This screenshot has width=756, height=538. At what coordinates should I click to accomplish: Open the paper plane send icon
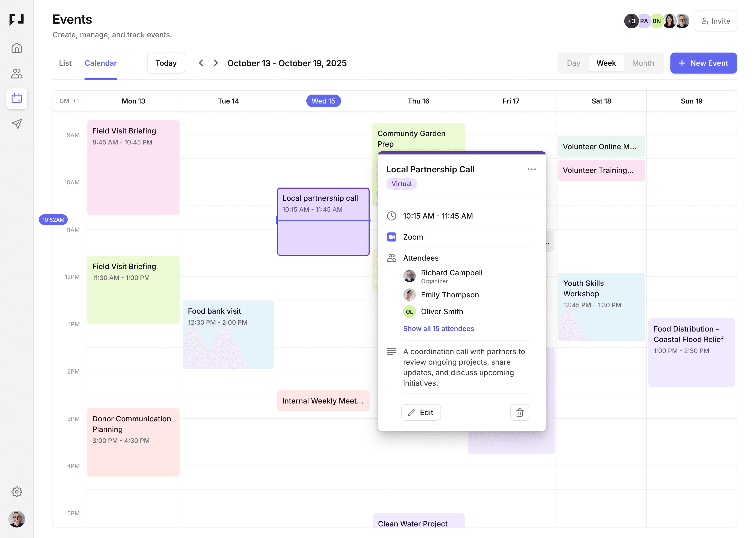[17, 123]
